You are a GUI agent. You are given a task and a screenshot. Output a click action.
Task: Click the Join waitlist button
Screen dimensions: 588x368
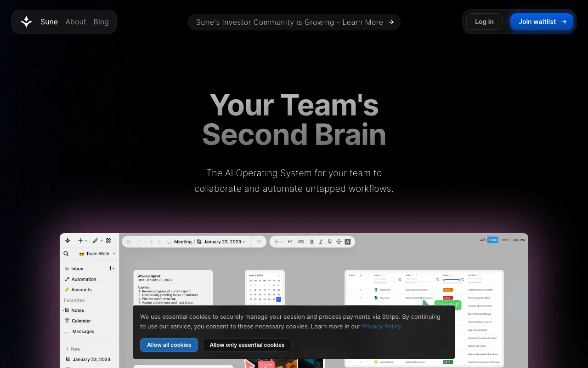(542, 22)
